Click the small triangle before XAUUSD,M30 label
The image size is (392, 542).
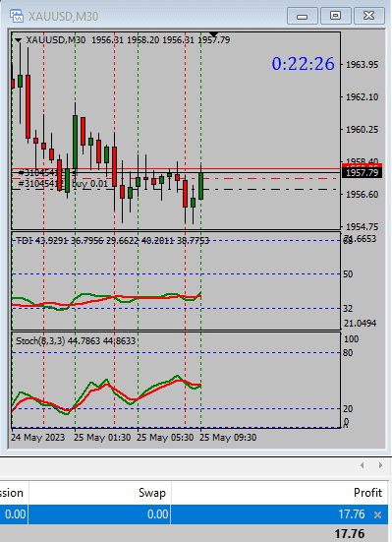click(18, 40)
